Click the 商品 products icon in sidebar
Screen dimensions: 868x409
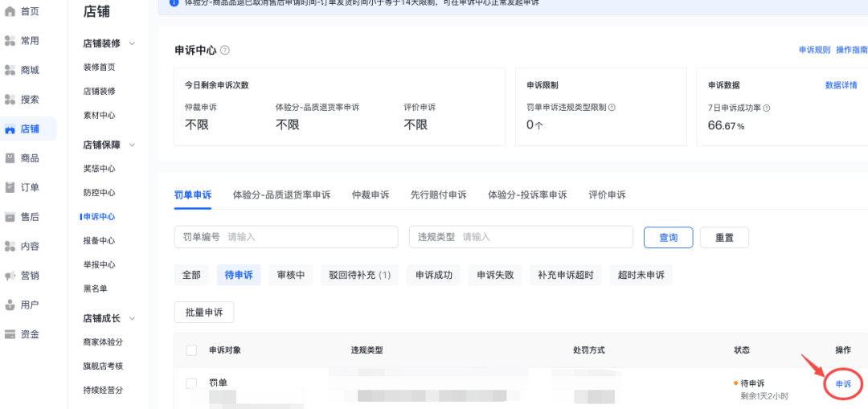point(10,158)
